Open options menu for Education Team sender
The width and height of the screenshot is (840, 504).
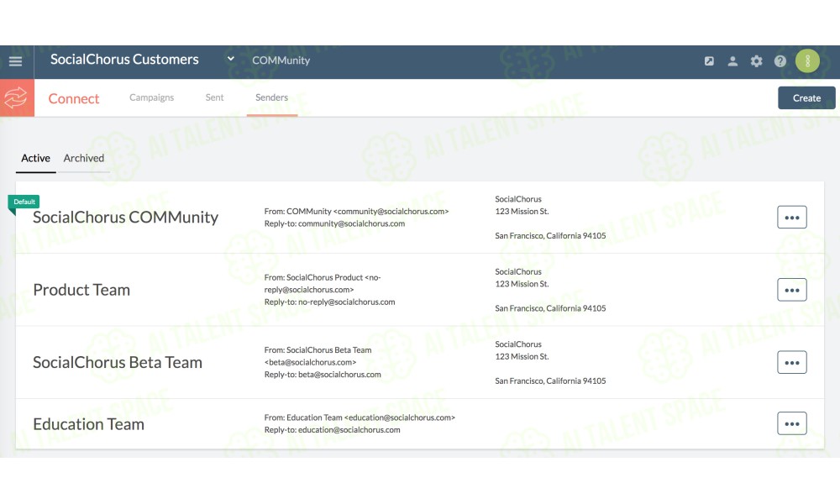(x=792, y=423)
